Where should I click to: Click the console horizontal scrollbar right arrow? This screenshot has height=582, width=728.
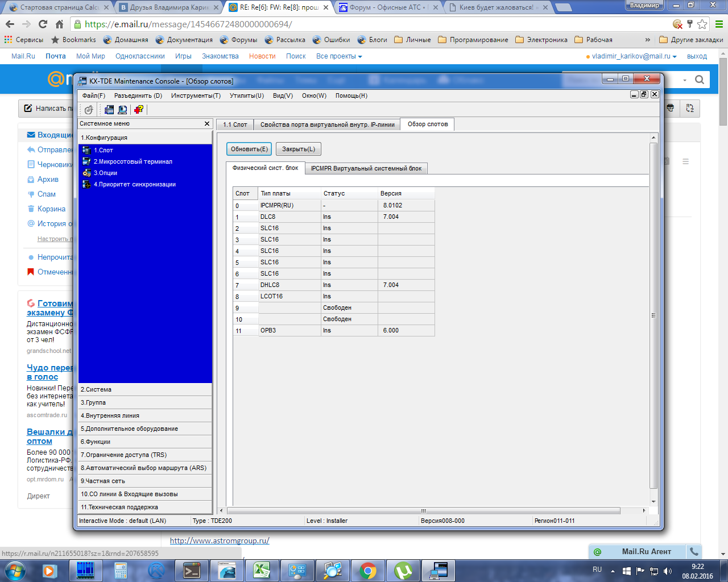click(x=644, y=510)
